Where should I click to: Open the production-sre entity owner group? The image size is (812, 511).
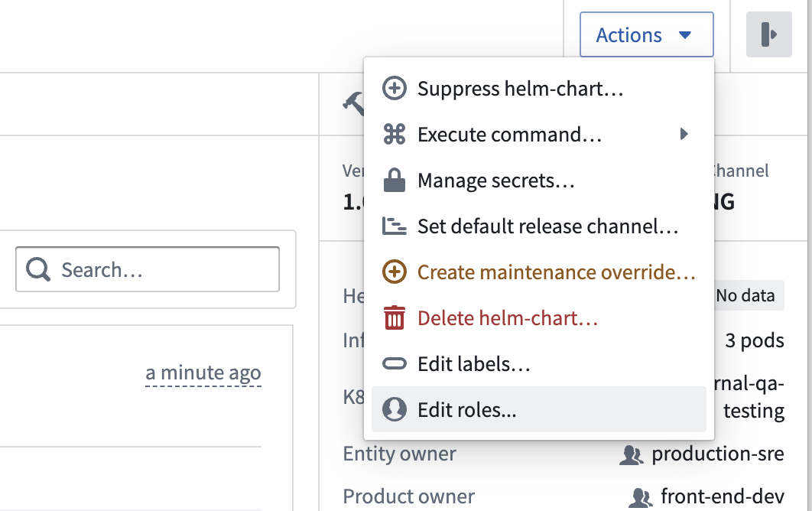point(717,454)
